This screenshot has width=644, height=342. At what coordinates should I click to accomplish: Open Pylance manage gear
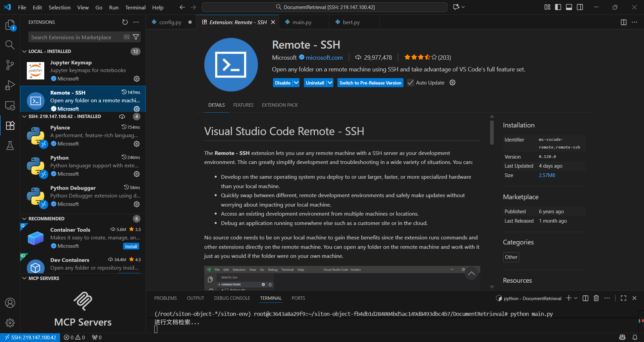[x=137, y=144]
